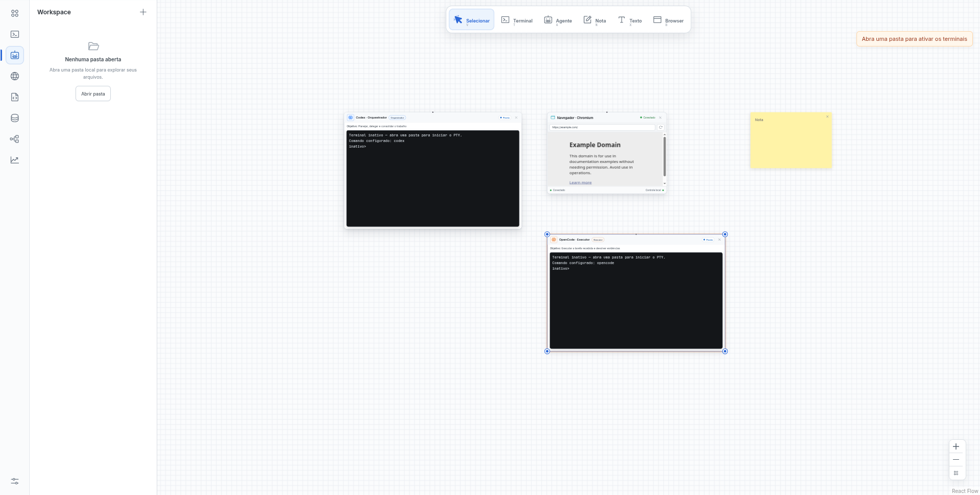Image resolution: width=980 pixels, height=495 pixels.
Task: Choose the Agente tool in toolbar
Action: tap(558, 20)
